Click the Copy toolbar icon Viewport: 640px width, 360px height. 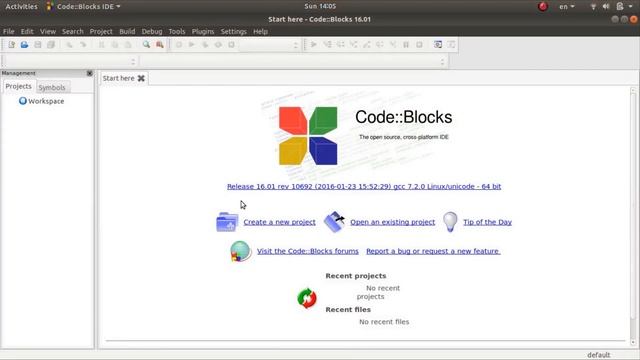[115, 44]
